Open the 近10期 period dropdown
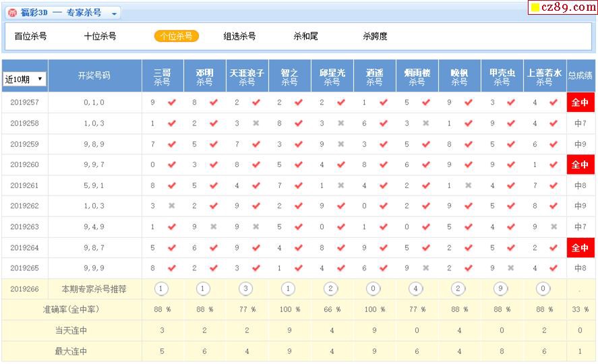The width and height of the screenshot is (598, 364). pos(24,79)
